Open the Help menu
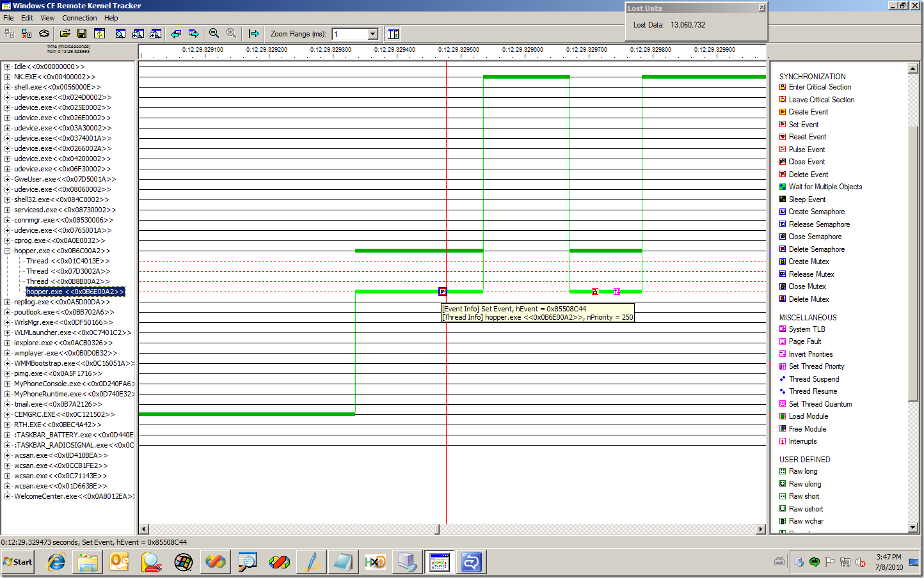 click(x=111, y=18)
